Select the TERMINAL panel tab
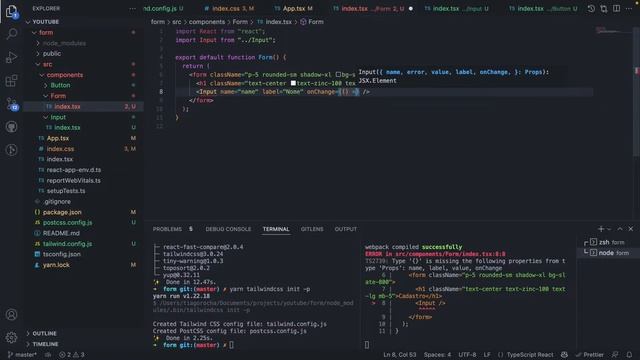Viewport: 640px width, 360px height. coord(276,229)
